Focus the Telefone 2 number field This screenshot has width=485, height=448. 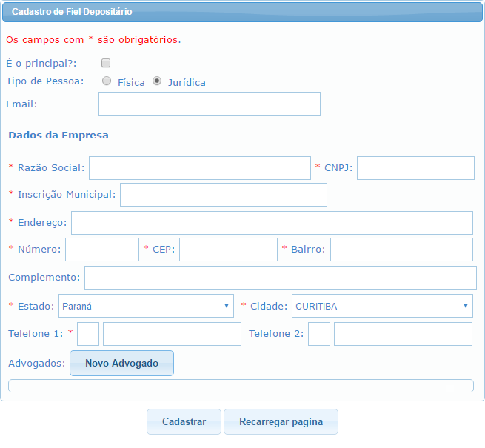pyautogui.click(x=403, y=334)
